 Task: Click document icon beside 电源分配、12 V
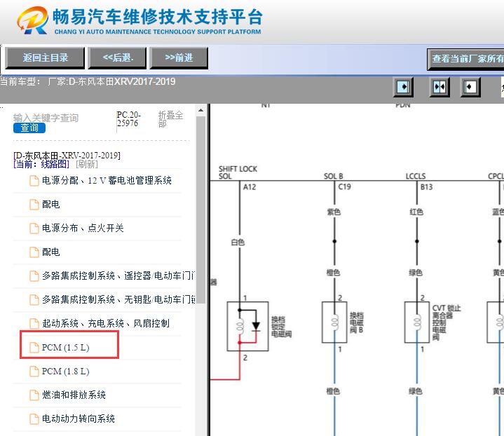(x=34, y=181)
